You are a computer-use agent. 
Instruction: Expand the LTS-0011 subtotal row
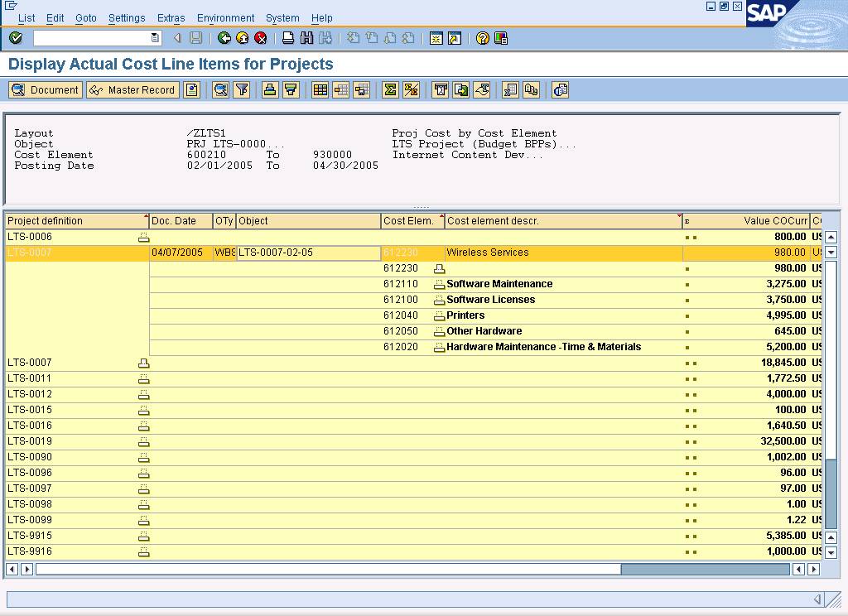(143, 378)
